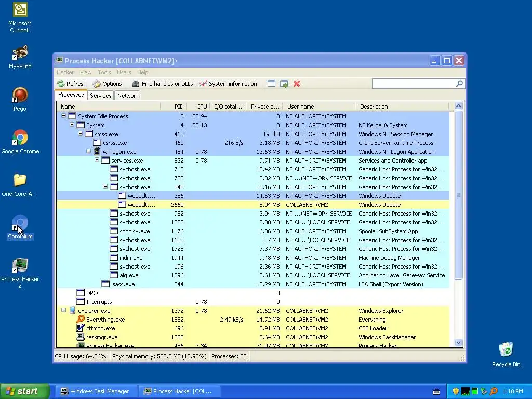Launch Google Chrome from desktop
Viewport: 532px width, 399px height.
tap(20, 142)
